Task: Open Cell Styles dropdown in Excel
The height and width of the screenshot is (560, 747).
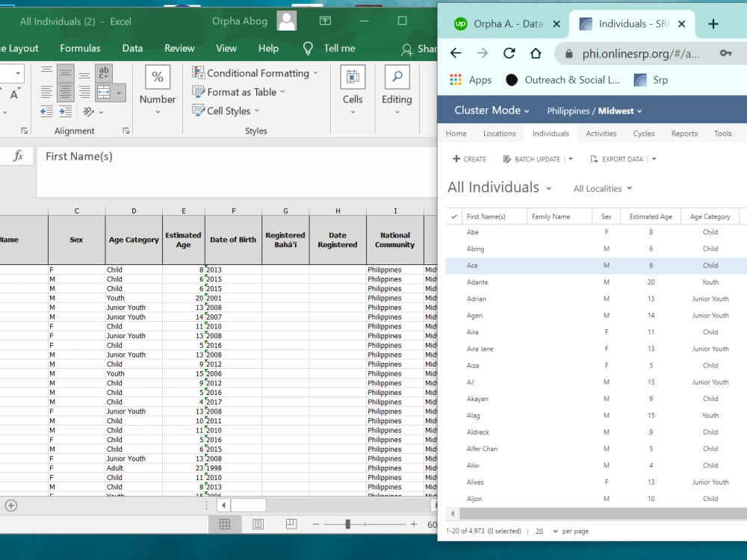Action: pyautogui.click(x=226, y=111)
